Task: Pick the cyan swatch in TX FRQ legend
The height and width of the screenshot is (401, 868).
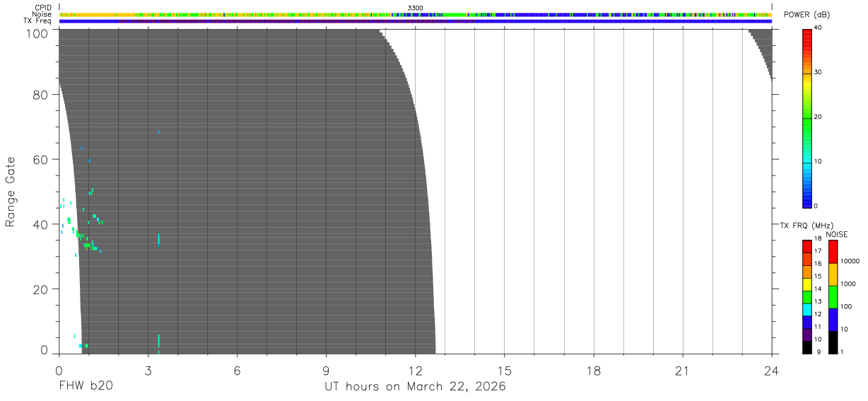Action: coord(807,309)
